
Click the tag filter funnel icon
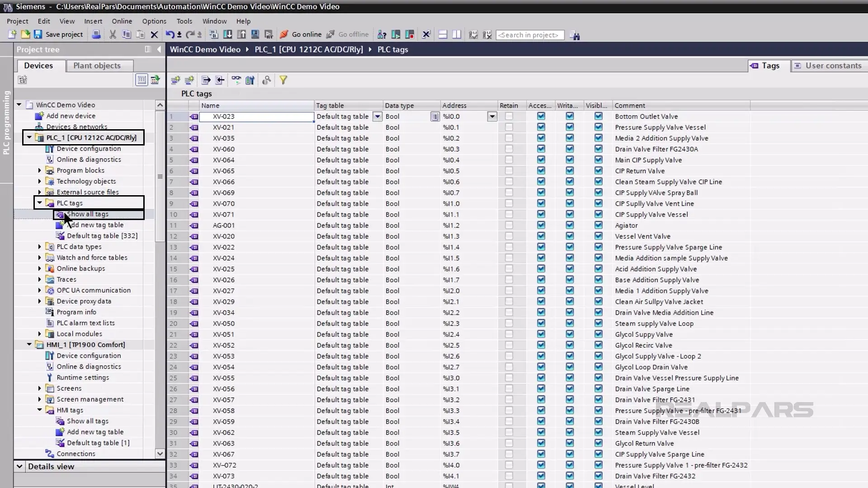point(283,80)
